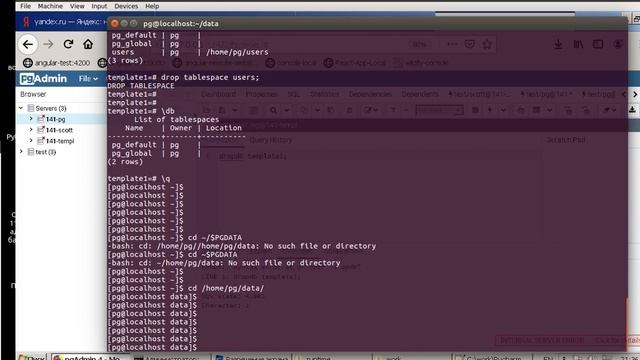The width and height of the screenshot is (640, 360).
Task: Open the pgAdmin File dropdown menu
Action: pyautogui.click(x=88, y=78)
